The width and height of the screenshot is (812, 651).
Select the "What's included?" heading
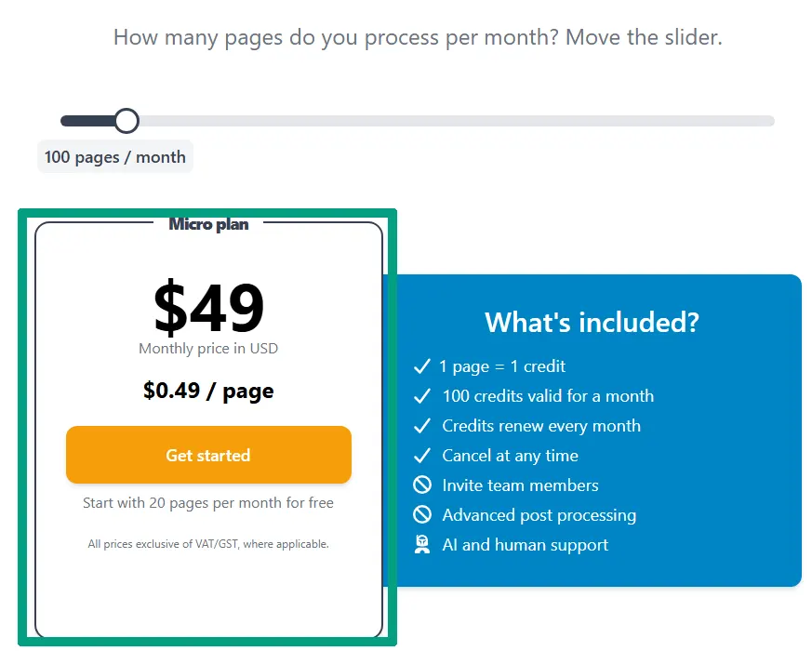[x=592, y=322]
